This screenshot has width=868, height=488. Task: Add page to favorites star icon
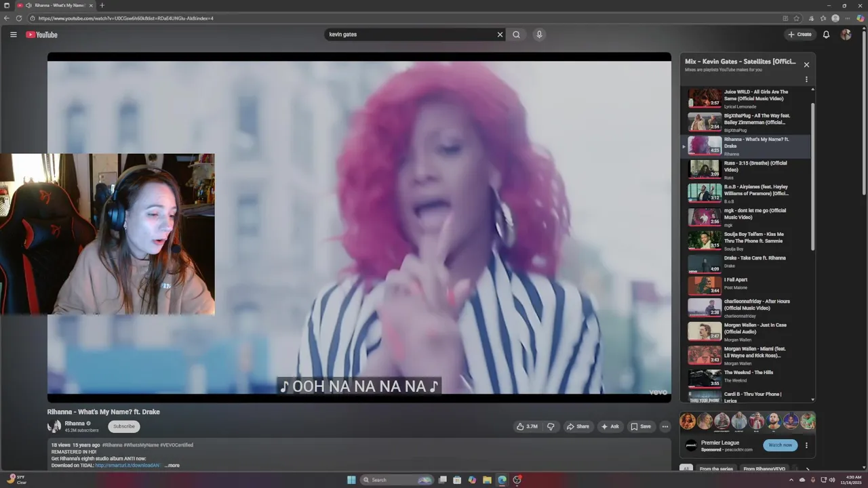click(797, 18)
